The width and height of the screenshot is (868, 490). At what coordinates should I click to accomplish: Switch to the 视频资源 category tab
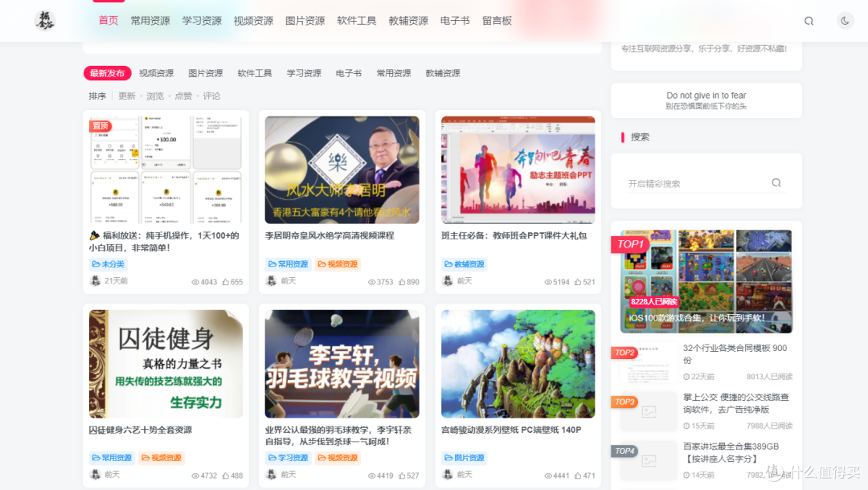156,73
